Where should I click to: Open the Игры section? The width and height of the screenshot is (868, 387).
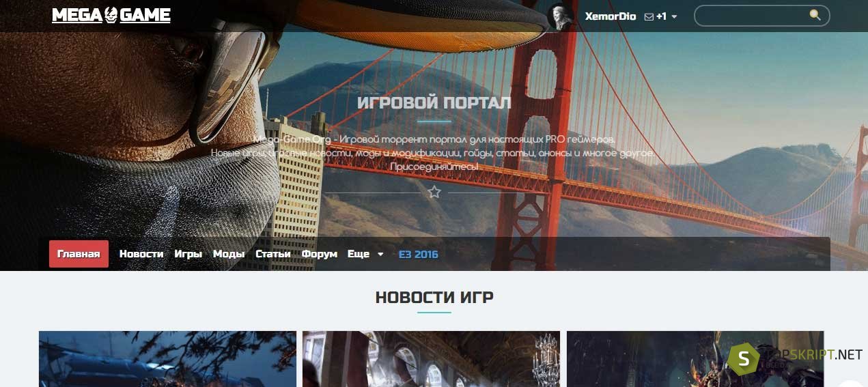(188, 254)
